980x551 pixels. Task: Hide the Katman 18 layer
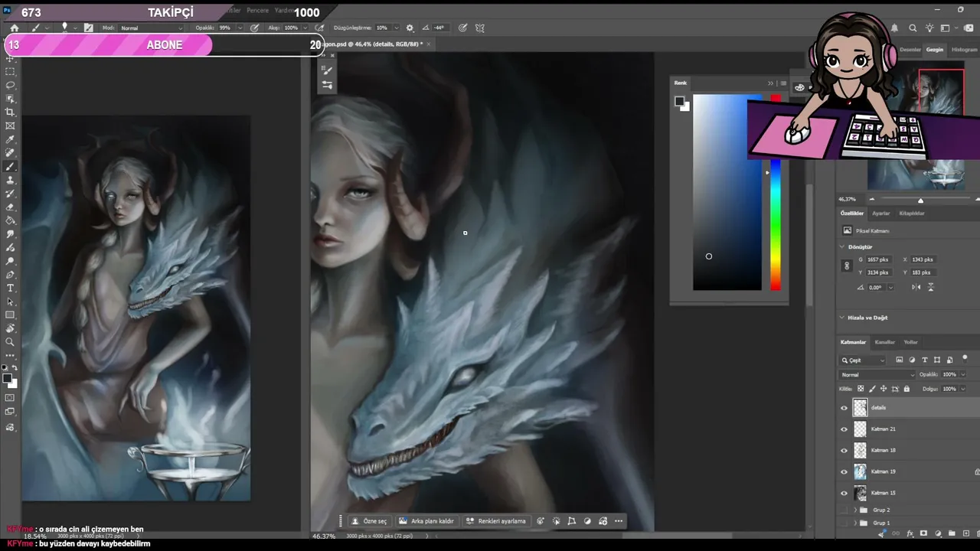(844, 451)
